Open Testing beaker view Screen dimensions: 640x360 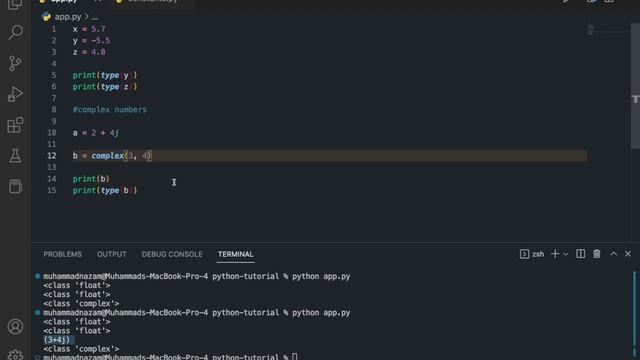tap(15, 156)
